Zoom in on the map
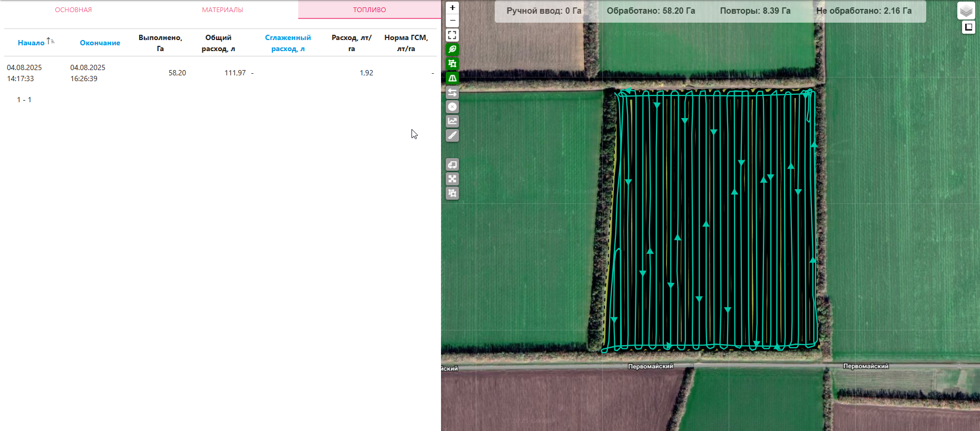 coord(452,8)
